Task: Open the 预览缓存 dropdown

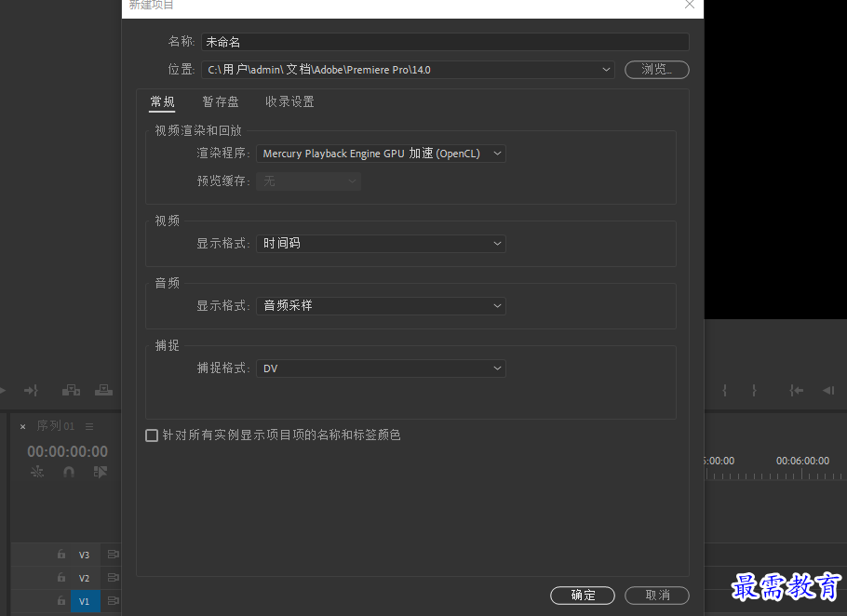Action: pyautogui.click(x=308, y=181)
